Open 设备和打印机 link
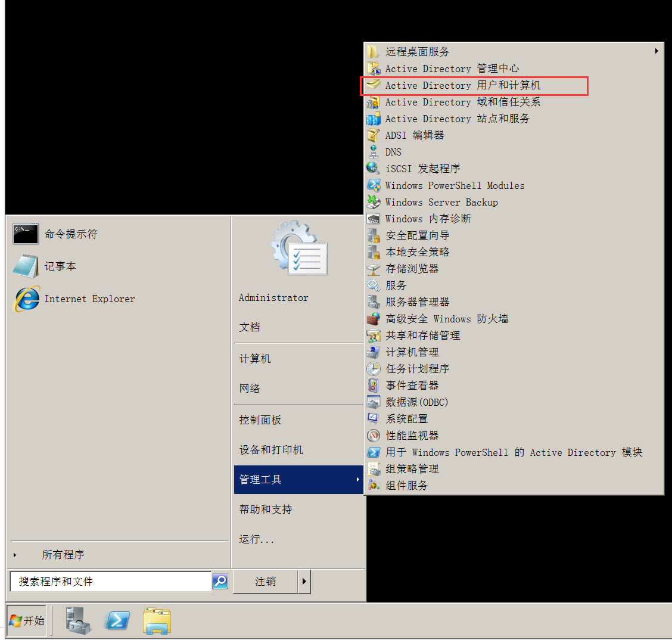Screen dimensions: 672x640 271,450
